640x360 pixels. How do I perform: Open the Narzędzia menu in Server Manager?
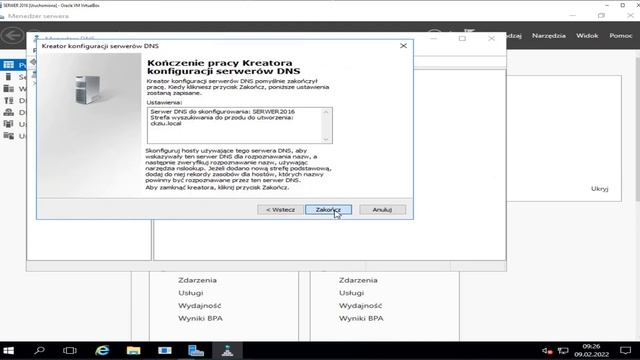pyautogui.click(x=549, y=36)
